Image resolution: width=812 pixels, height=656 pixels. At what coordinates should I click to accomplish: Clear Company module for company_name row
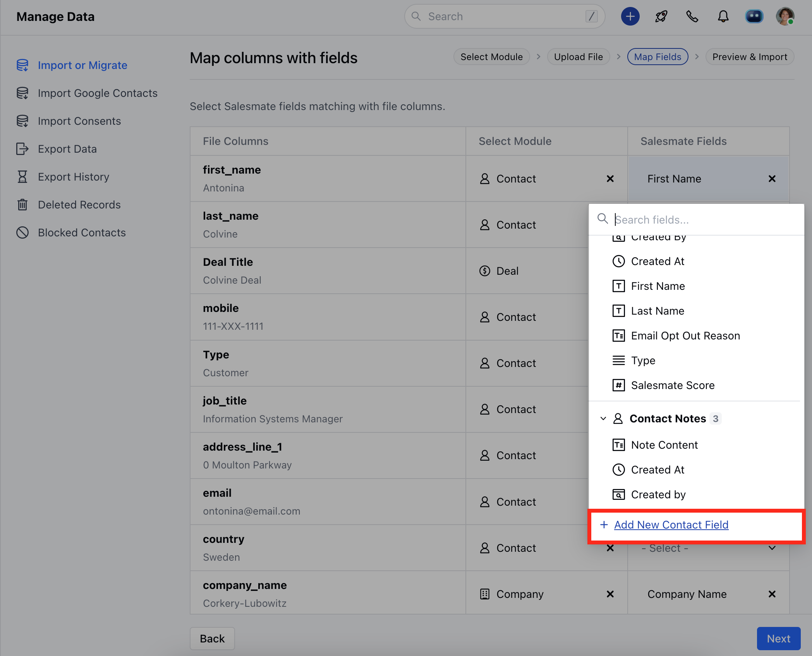[x=610, y=594]
